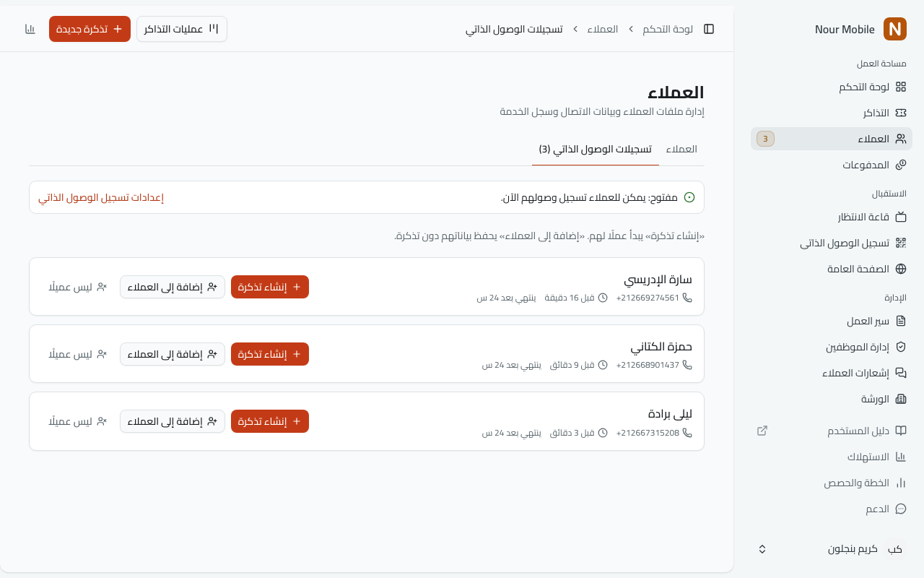Click phone number +212669274561
This screenshot has height=578, width=924.
pos(648,298)
